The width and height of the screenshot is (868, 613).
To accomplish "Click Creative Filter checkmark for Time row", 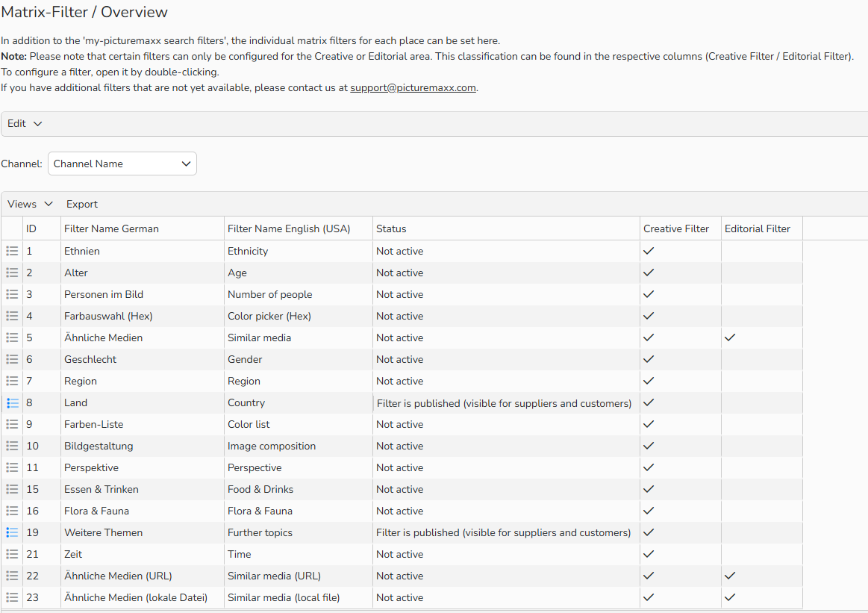I will pyautogui.click(x=649, y=554).
